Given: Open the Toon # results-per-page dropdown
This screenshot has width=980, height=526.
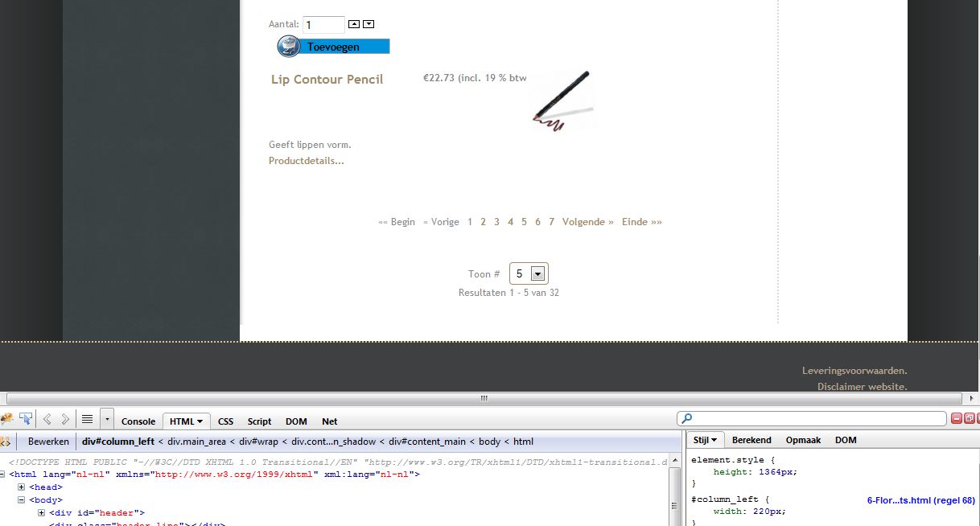Looking at the screenshot, I should 529,273.
